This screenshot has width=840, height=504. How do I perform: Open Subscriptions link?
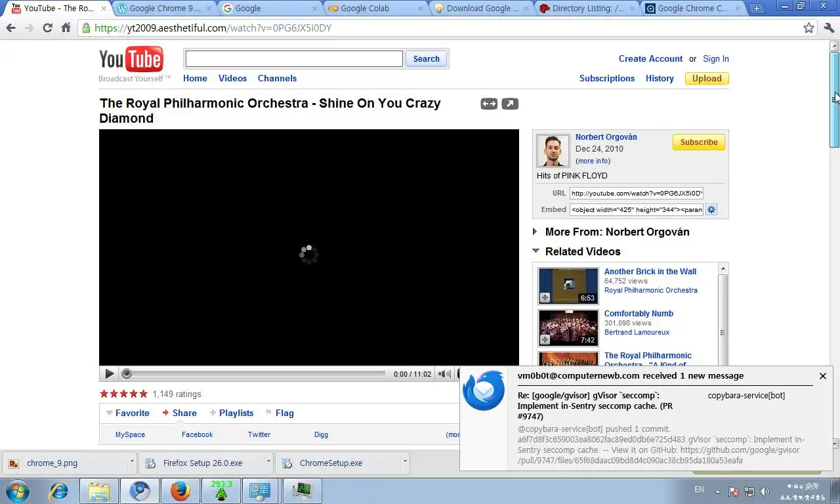[607, 78]
